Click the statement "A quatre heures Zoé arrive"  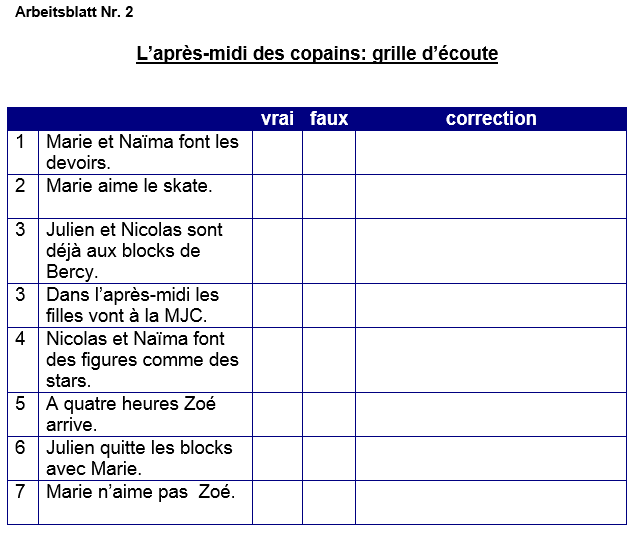coord(130,414)
